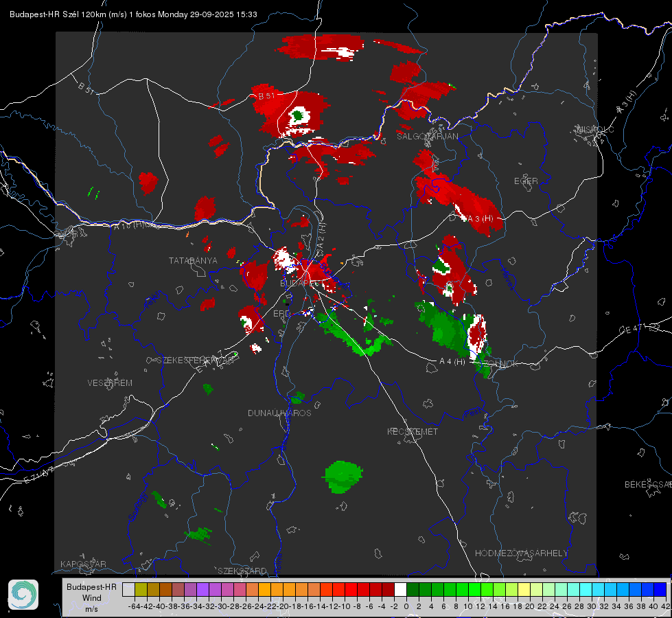Click the VESZPRÉM city label
672x618 pixels.
(x=110, y=383)
